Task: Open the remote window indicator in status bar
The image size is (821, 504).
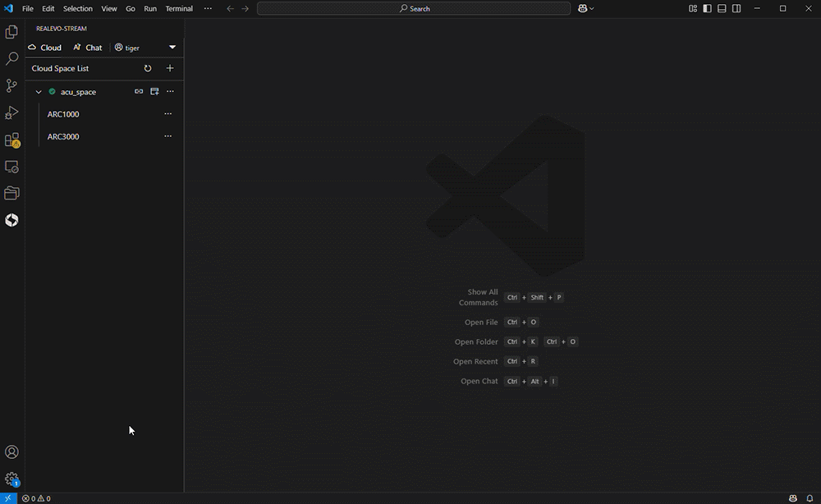Action: (x=8, y=498)
